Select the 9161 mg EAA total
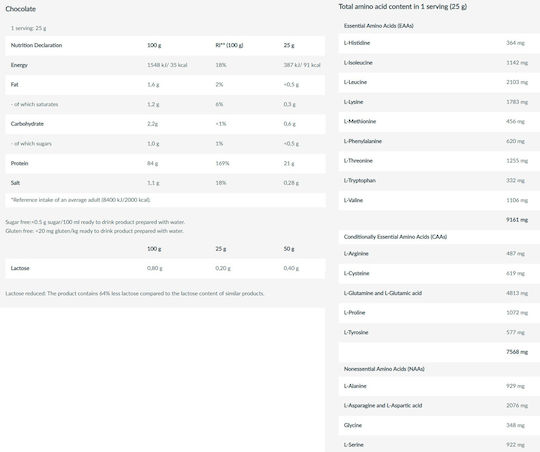 [517, 220]
